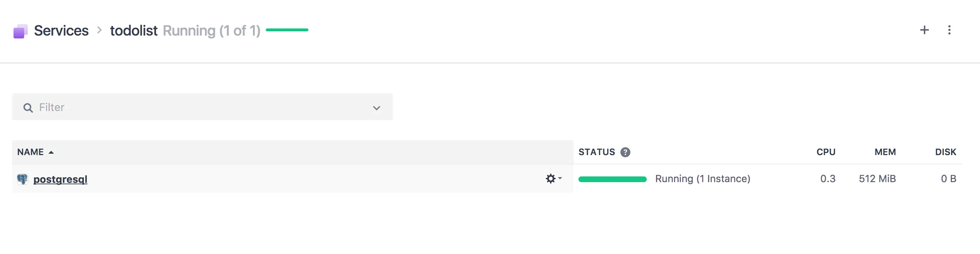This screenshot has height=254, width=980.
Task: Sort by the MEM column header
Action: click(x=885, y=152)
